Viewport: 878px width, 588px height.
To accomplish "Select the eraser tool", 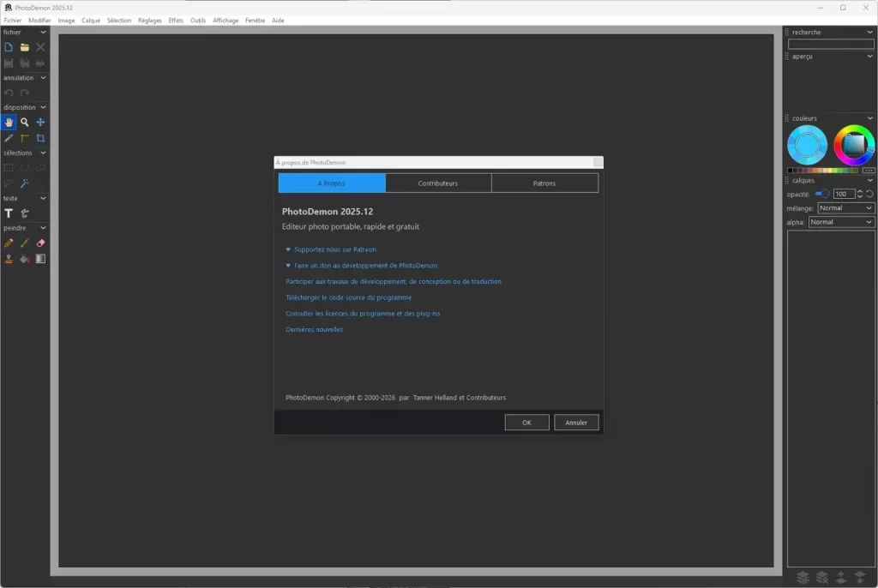I will (x=40, y=243).
